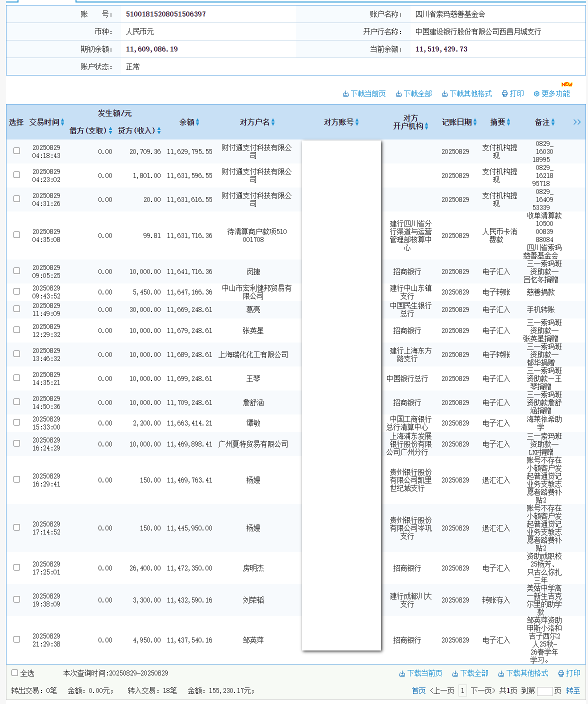Viewport: 588px width, 704px height.
Task: Tick checkbox for 上海瑞化化工 transaction
Action: (x=17, y=354)
